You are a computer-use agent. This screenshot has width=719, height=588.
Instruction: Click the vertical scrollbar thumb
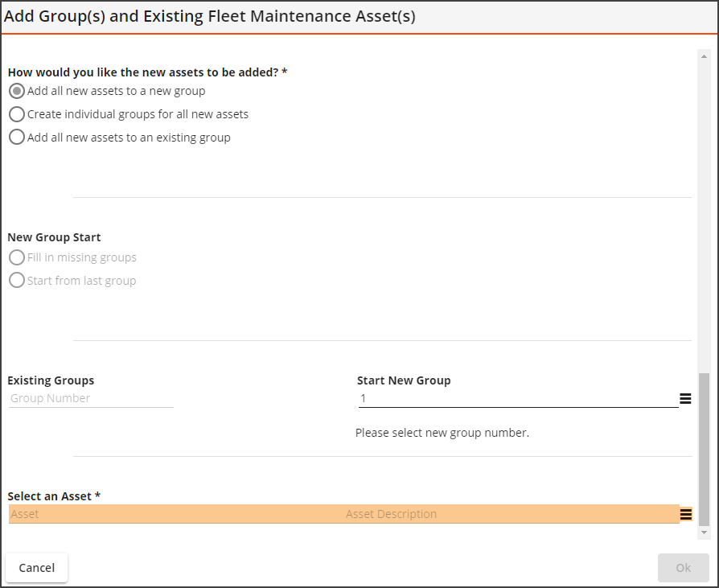[704, 450]
